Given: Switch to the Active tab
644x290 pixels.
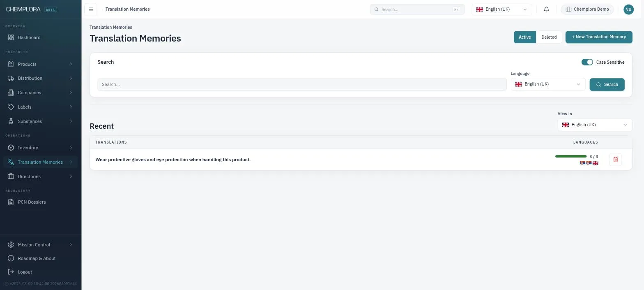Looking at the screenshot, I should [x=525, y=37].
